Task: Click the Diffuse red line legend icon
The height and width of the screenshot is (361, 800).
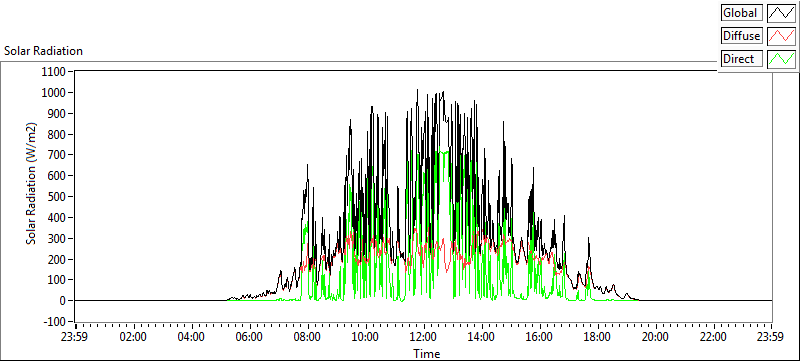Action: pos(782,36)
